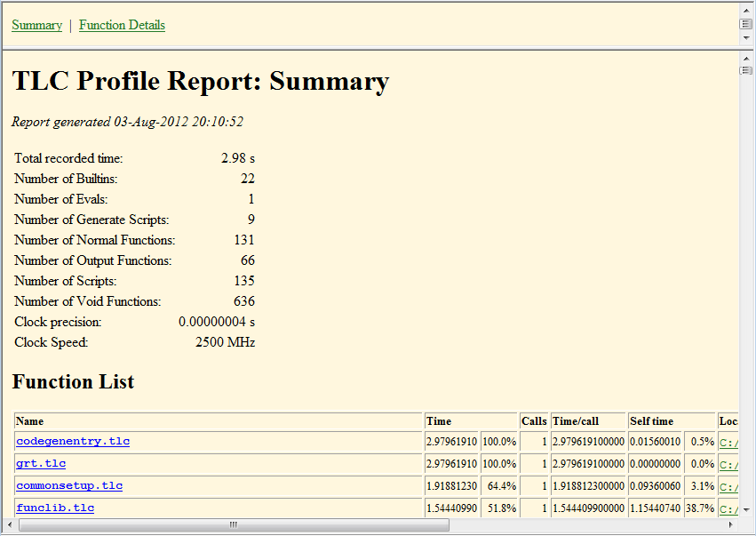This screenshot has height=536, width=756.
Task: Click the codegenentry.tlc function link
Action: click(x=73, y=441)
